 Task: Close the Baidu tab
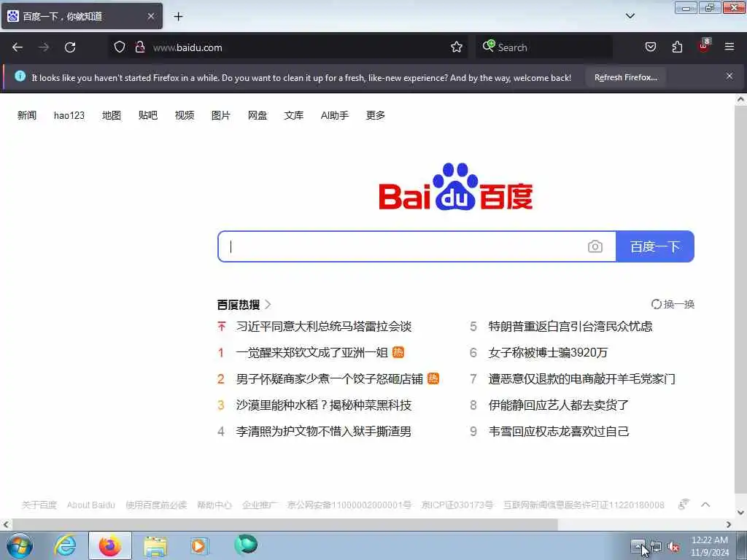point(150,16)
